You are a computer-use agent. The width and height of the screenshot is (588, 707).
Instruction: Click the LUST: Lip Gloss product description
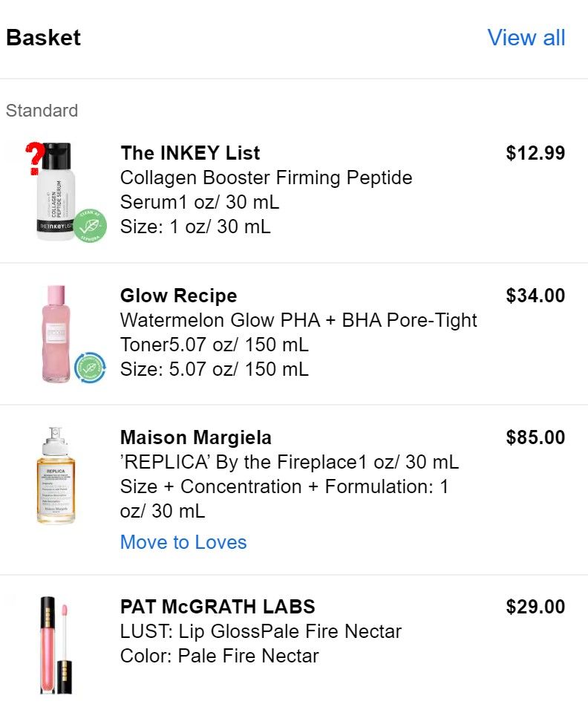point(261,631)
